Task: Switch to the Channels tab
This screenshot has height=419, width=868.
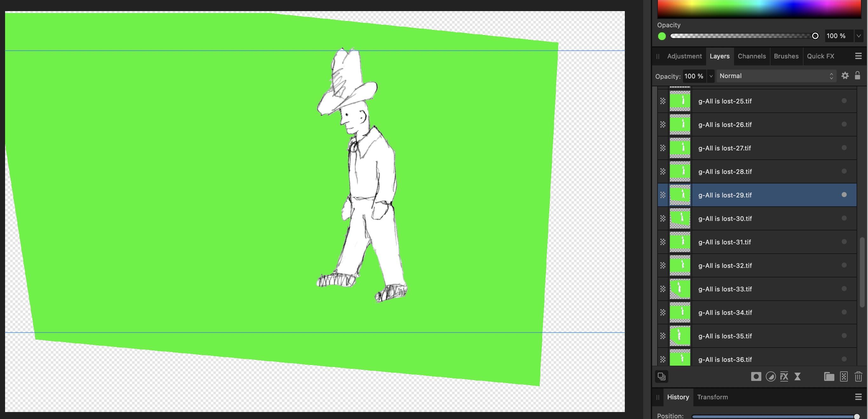Action: (x=751, y=56)
